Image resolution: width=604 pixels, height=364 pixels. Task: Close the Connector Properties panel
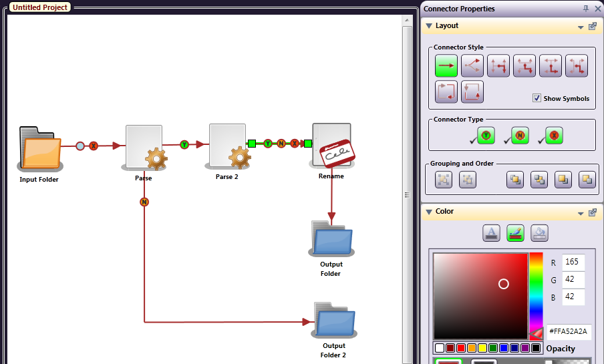coord(598,9)
